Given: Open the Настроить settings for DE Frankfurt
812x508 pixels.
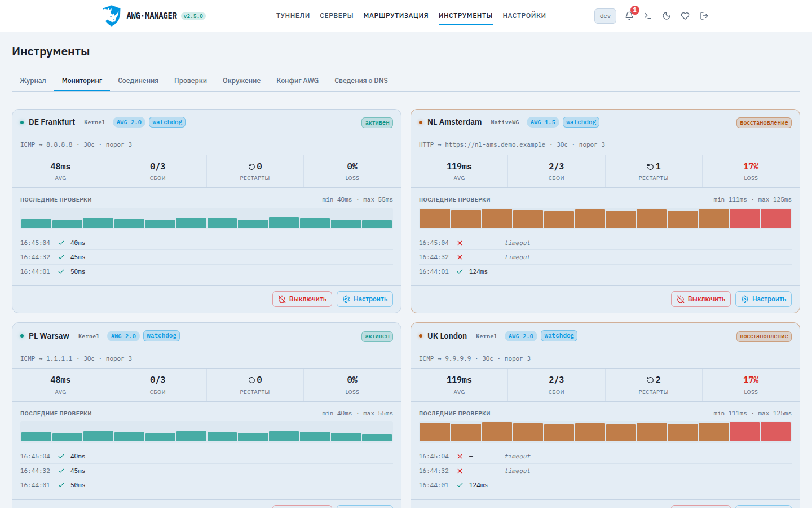Looking at the screenshot, I should click(365, 299).
